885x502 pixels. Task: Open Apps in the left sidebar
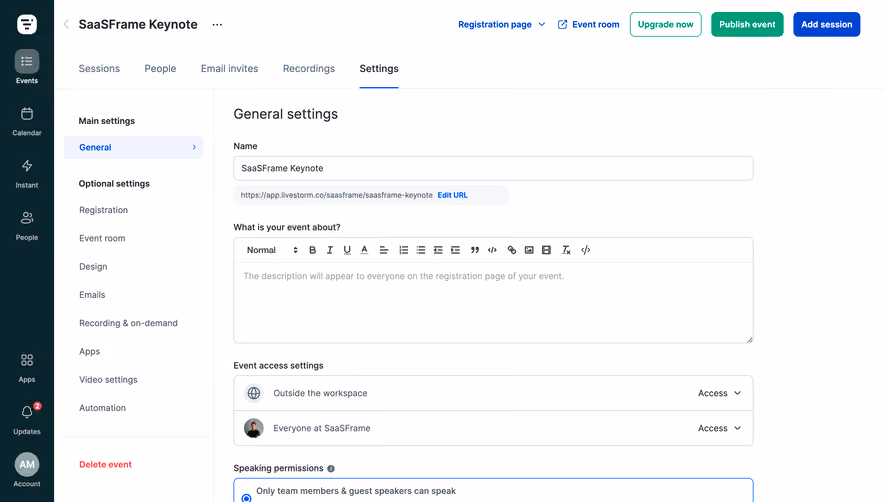[x=27, y=368]
